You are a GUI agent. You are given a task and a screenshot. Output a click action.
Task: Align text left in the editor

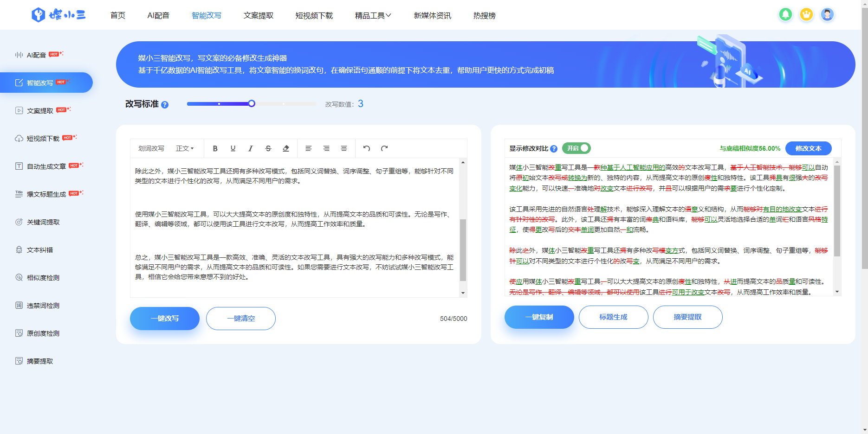coord(308,148)
